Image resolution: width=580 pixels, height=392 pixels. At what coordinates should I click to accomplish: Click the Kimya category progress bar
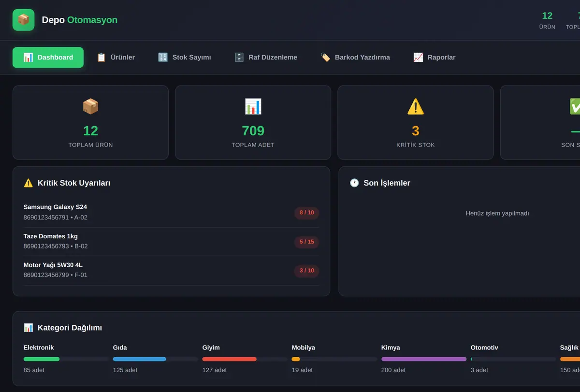424,359
